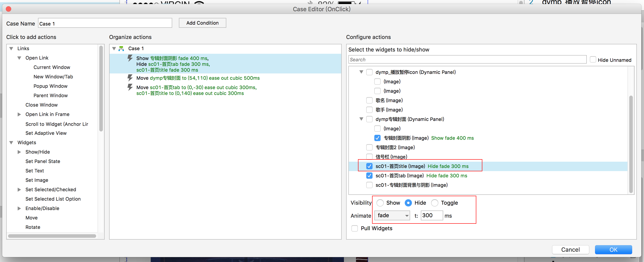Add the Set Selected List Option action
The image size is (644, 262).
[x=53, y=199]
